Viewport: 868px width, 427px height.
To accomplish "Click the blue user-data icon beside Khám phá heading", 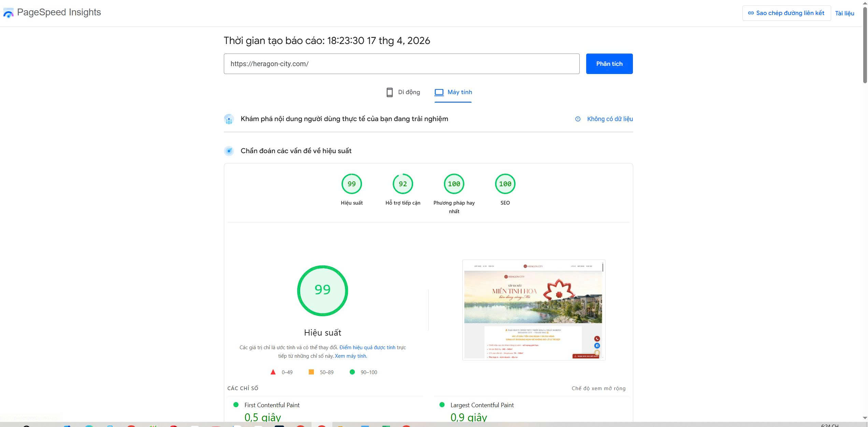I will (229, 119).
